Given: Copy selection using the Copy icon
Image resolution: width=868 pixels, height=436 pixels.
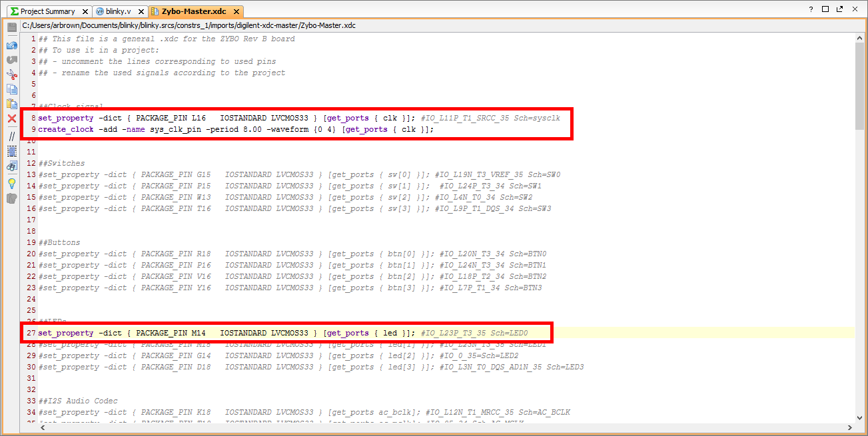Looking at the screenshot, I should (x=11, y=89).
